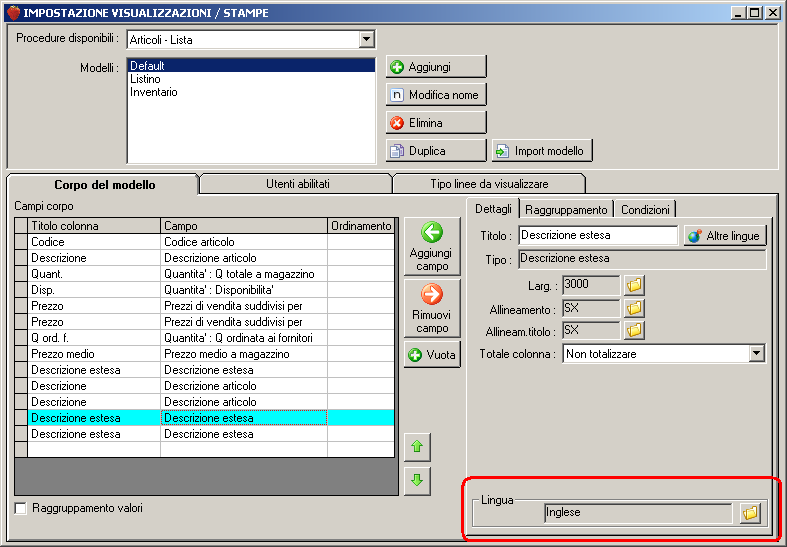Click the Lingua field showing Inglese
The width and height of the screenshot is (787, 547).
tap(638, 513)
